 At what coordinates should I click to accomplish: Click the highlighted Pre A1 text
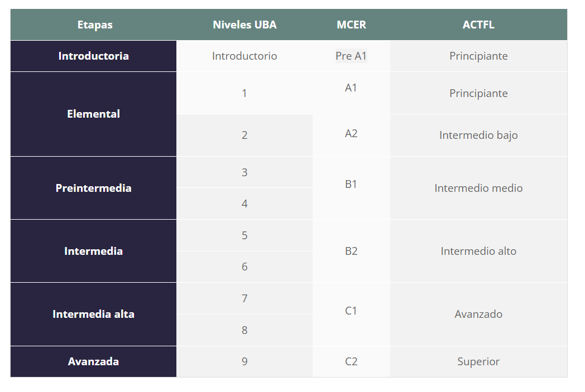pyautogui.click(x=351, y=56)
